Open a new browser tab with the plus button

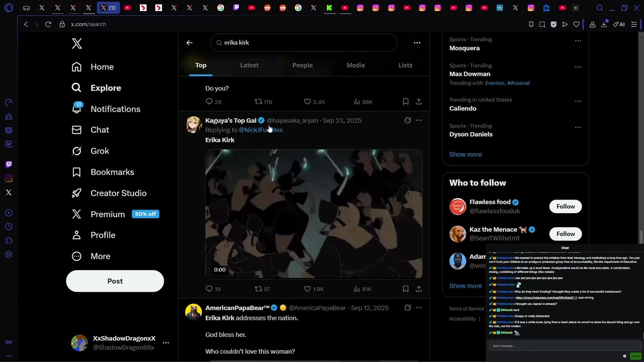pyautogui.click(x=576, y=8)
